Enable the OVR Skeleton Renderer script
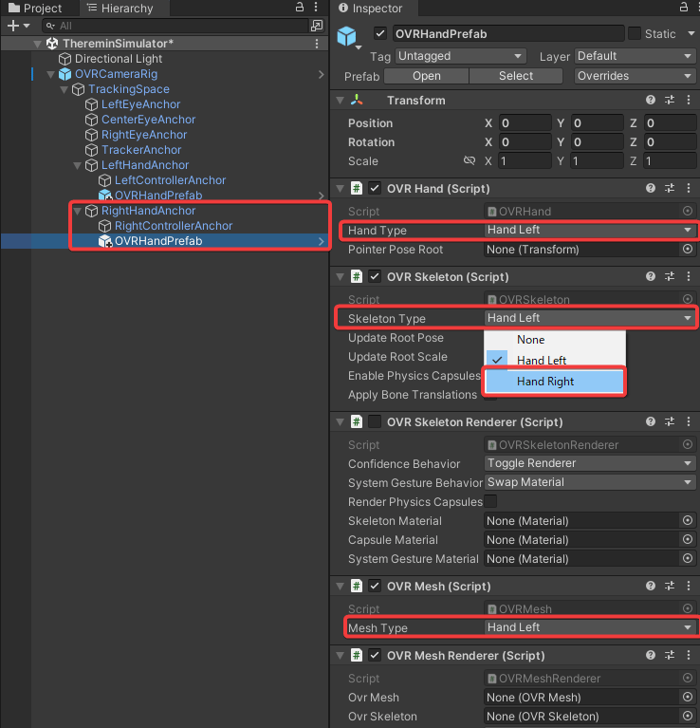700x728 pixels. click(x=375, y=421)
